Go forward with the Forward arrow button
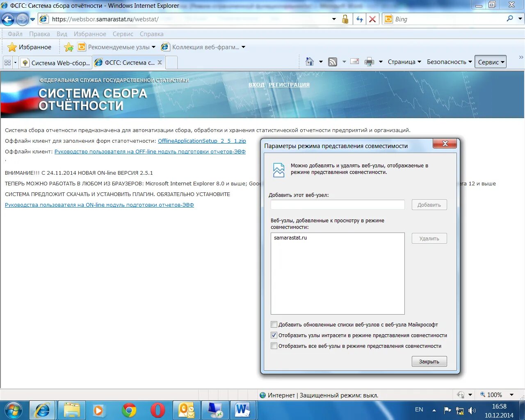Image resolution: width=525 pixels, height=420 pixels. tap(22, 19)
